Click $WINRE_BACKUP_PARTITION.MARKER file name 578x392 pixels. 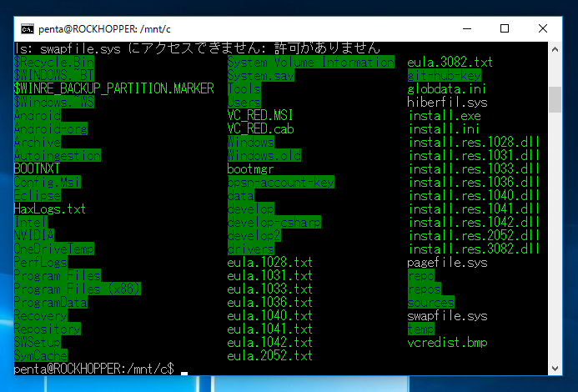click(114, 88)
